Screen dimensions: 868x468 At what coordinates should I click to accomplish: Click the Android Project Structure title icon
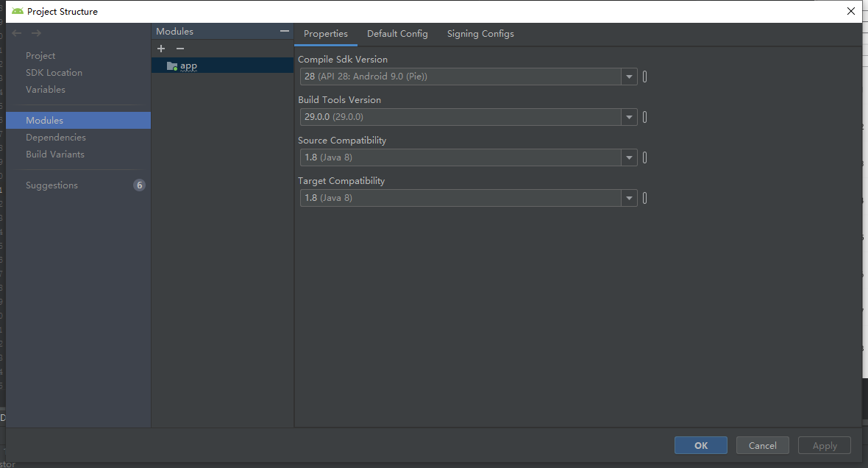[x=18, y=11]
